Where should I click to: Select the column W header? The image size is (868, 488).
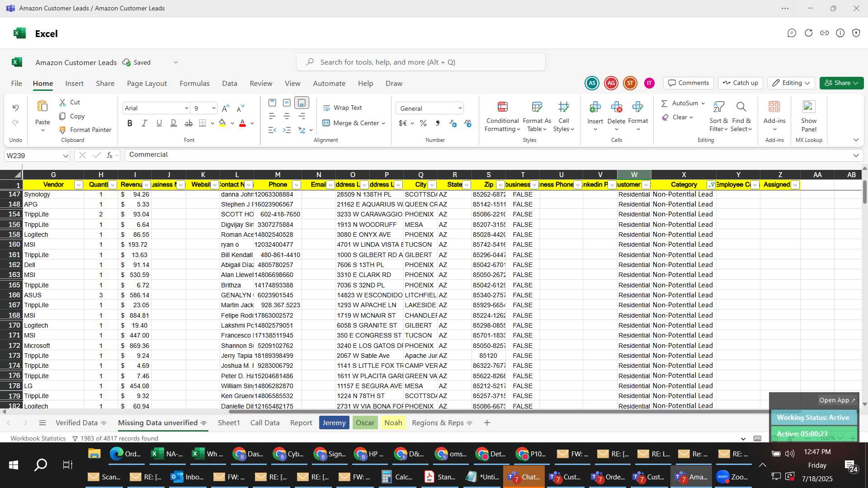(x=634, y=175)
